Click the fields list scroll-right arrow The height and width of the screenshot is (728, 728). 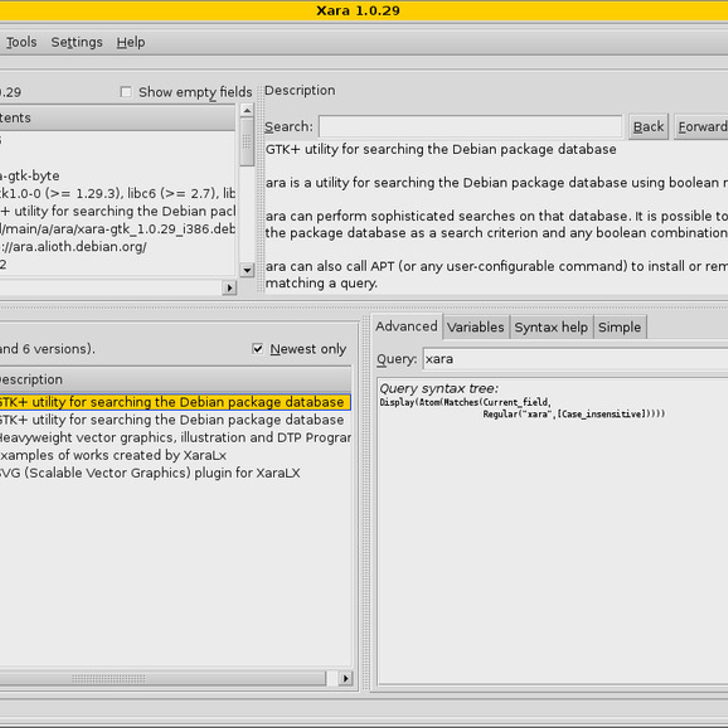tap(229, 288)
